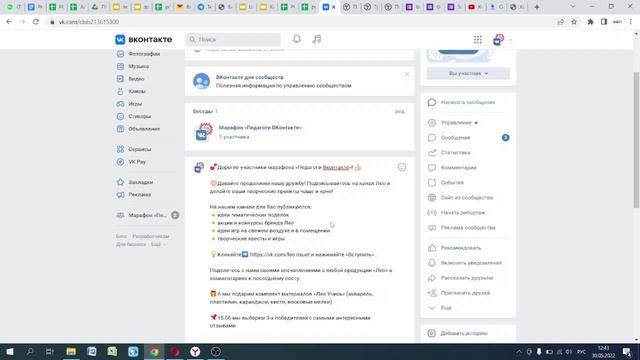Go back in Chrome
This screenshot has width=640, height=360.
coord(9,22)
